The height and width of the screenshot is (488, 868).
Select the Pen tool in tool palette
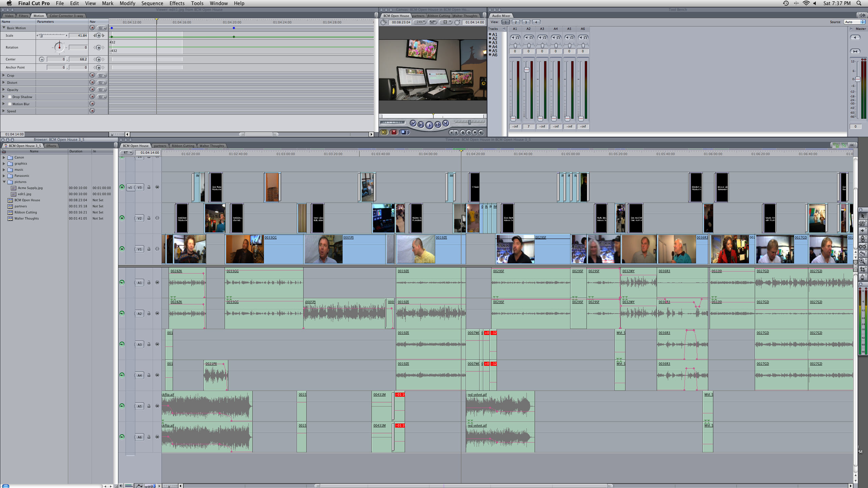click(x=862, y=277)
